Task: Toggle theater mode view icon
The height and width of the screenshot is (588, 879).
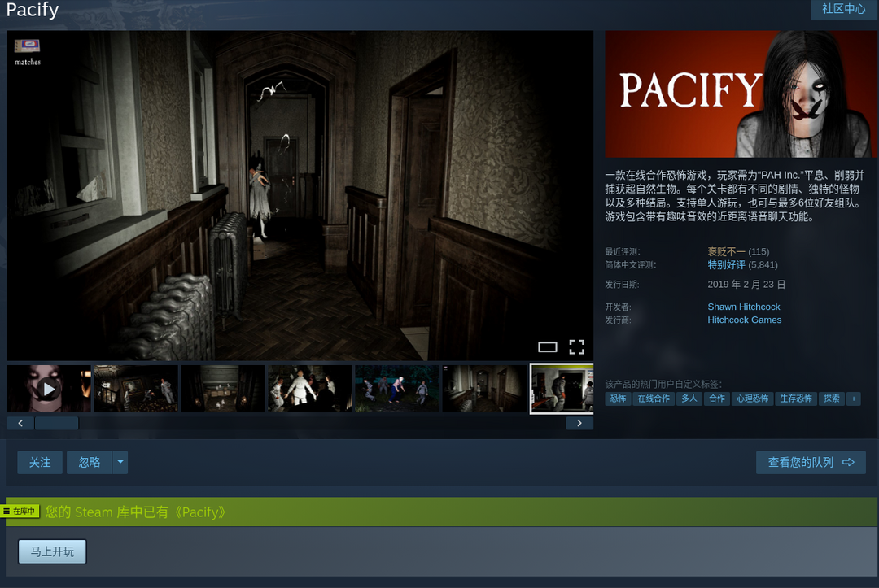Action: coord(547,347)
